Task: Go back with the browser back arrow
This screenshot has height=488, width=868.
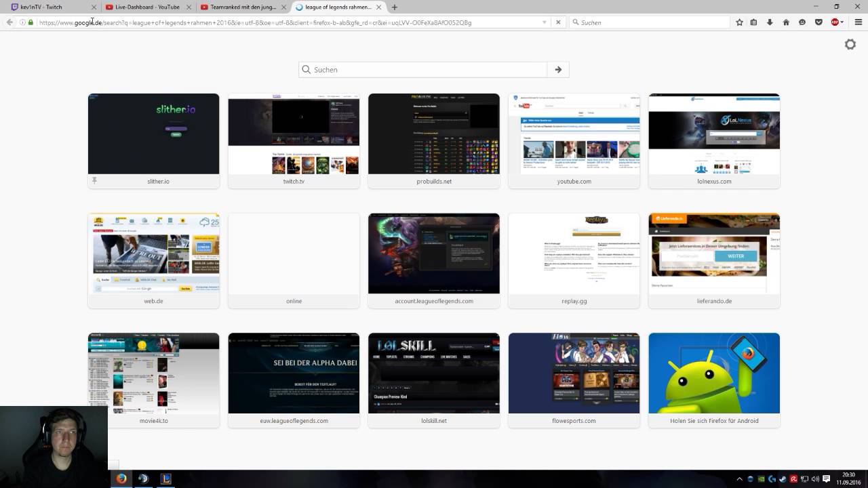Action: (x=9, y=22)
